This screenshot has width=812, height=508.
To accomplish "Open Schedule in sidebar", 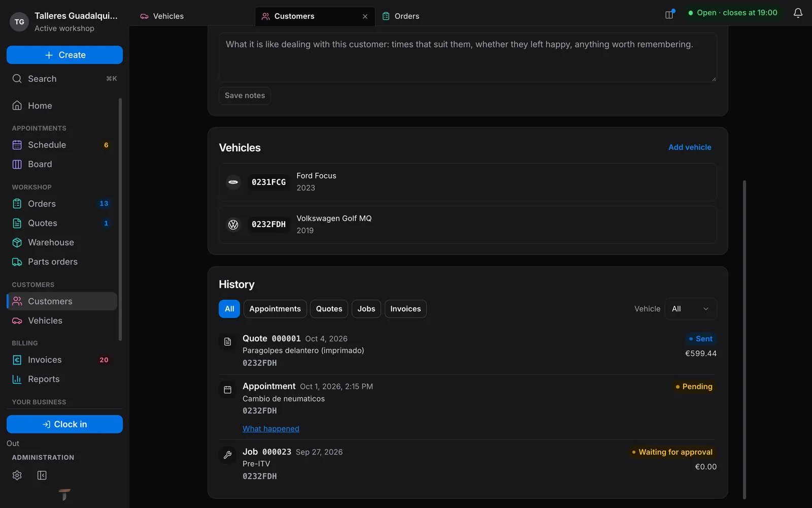I will (x=62, y=145).
